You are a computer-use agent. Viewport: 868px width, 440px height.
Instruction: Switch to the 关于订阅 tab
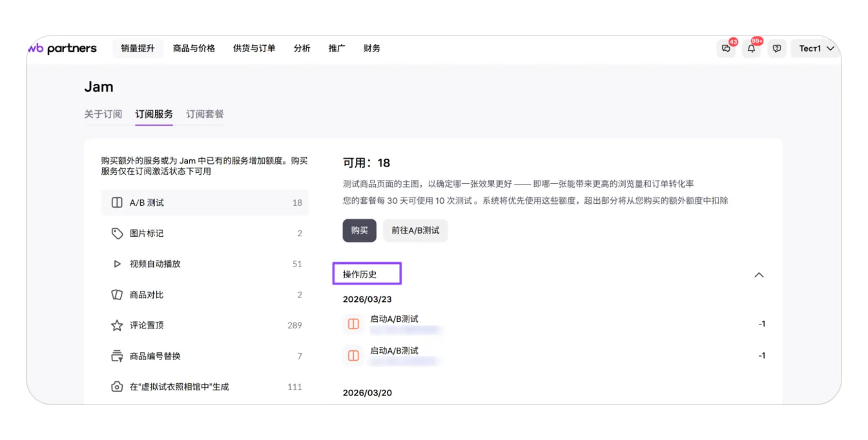coord(103,114)
